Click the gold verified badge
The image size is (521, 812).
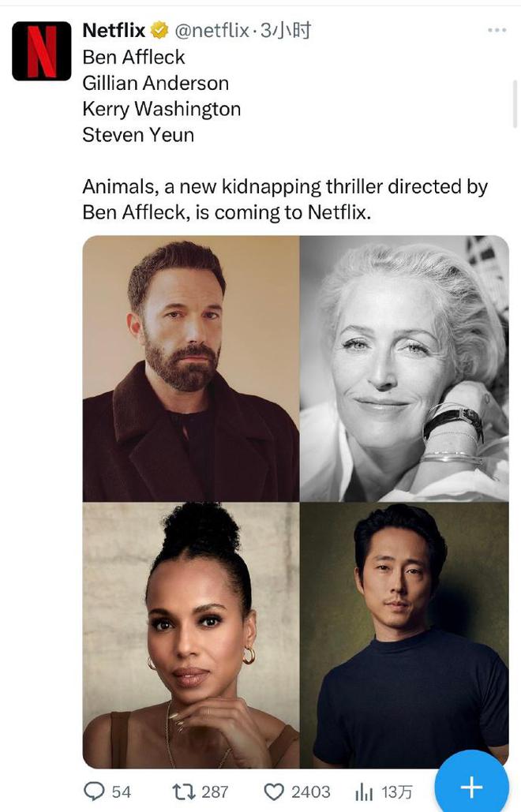click(159, 31)
